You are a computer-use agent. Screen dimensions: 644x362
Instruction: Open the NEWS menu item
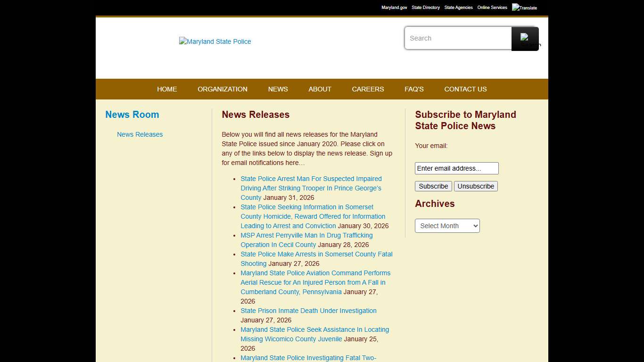278,89
